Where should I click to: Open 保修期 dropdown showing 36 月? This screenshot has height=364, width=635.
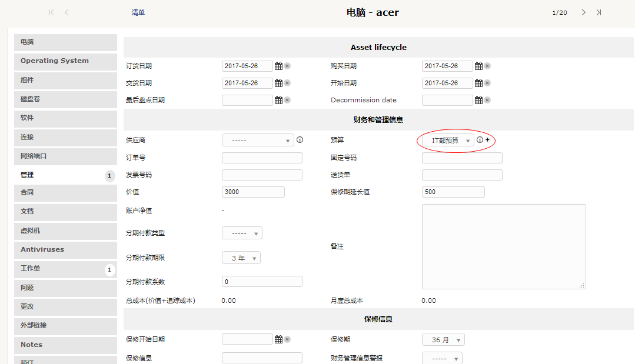443,340
